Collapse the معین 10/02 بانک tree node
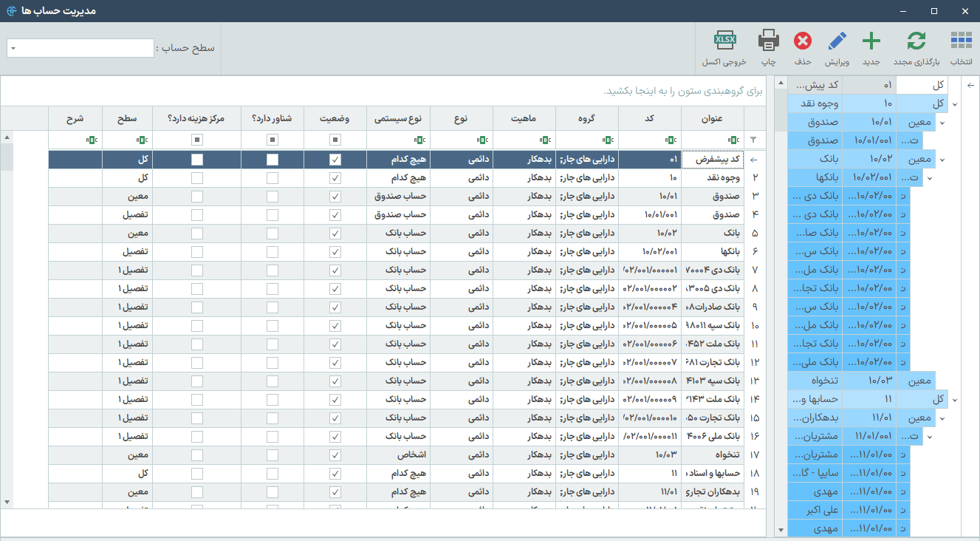The width and height of the screenshot is (980, 541). click(x=942, y=160)
